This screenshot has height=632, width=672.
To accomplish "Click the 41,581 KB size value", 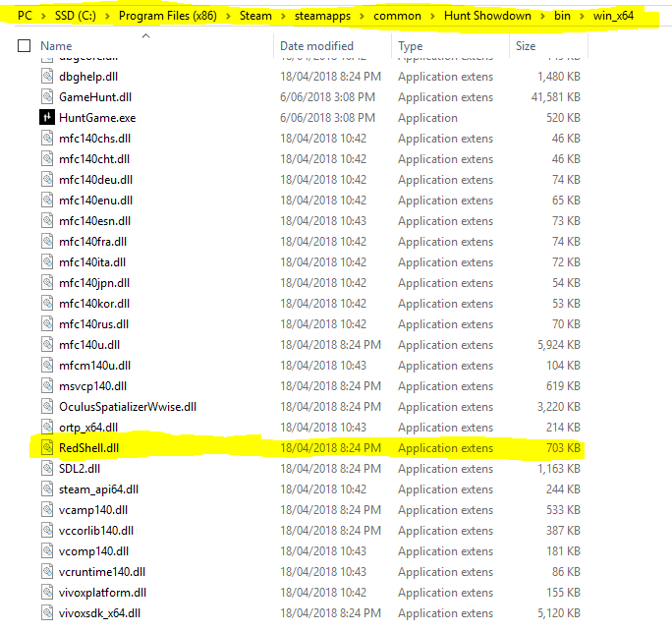I will point(556,97).
